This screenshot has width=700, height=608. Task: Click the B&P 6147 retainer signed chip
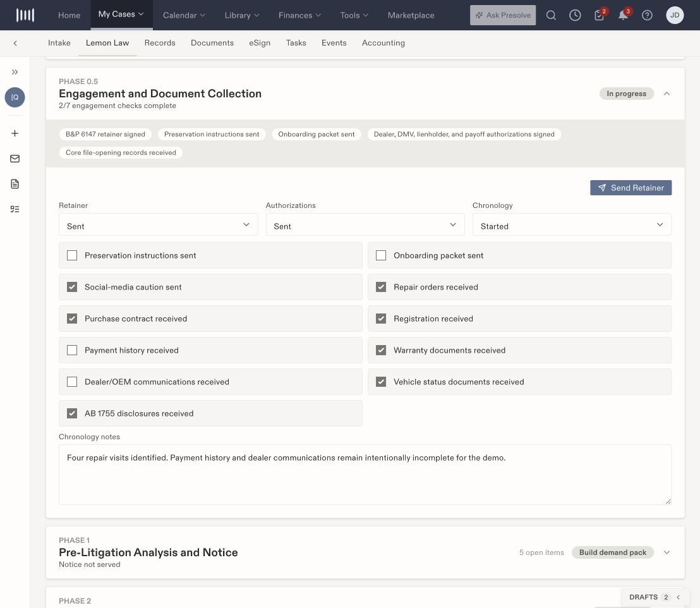click(x=106, y=134)
